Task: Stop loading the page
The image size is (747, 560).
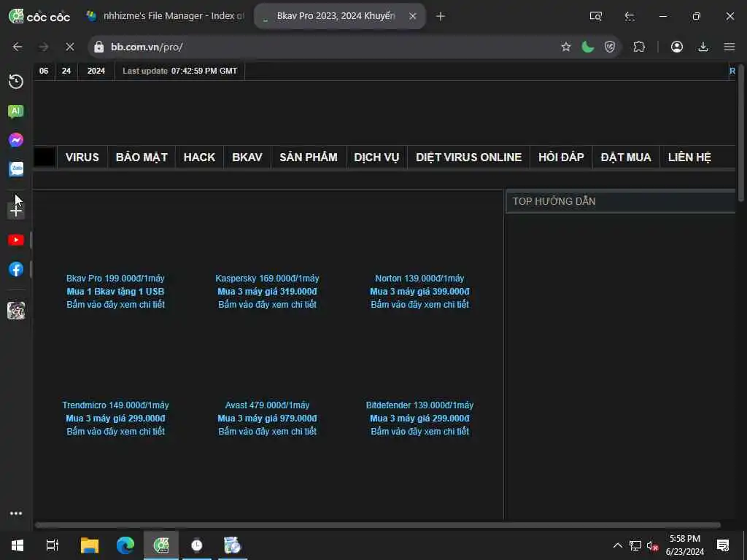Action: 69,47
